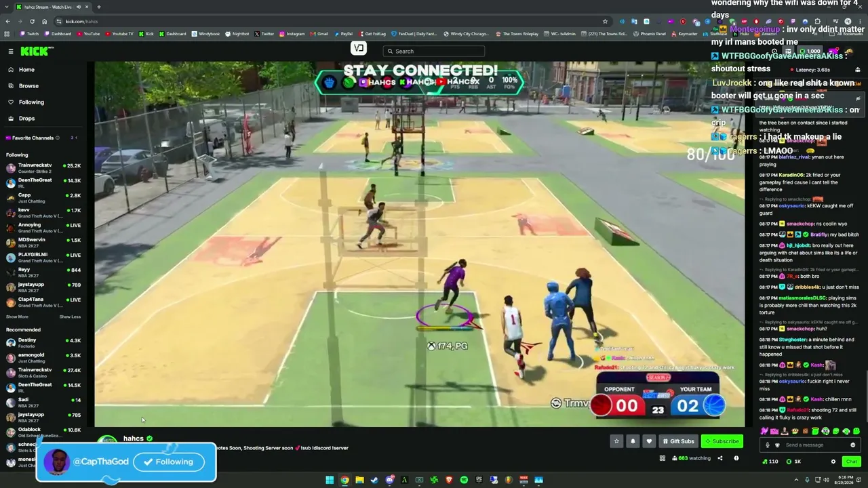Open the Destiny recommended channel
This screenshot has height=488, width=868.
point(43,343)
